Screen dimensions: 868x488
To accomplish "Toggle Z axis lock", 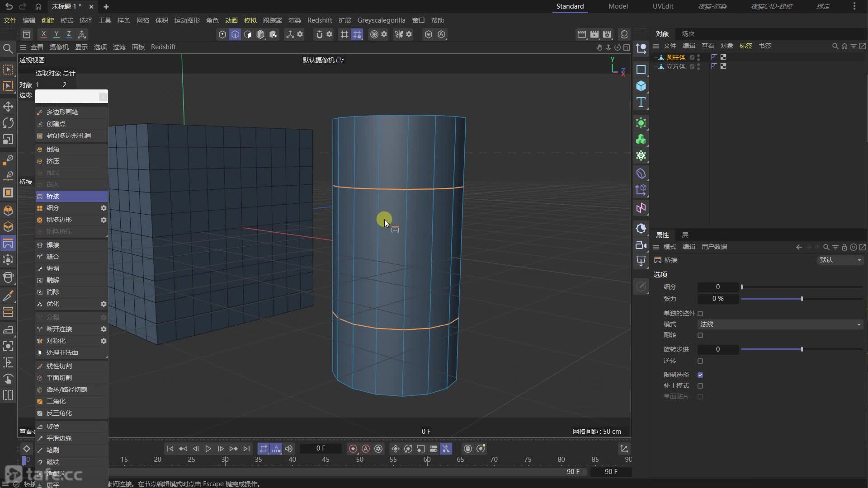I will click(x=69, y=34).
